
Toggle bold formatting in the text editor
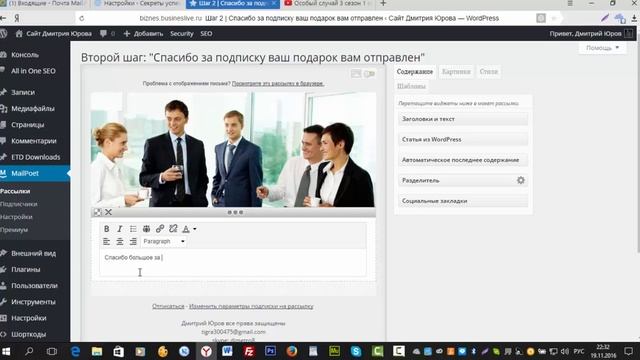[x=107, y=229]
